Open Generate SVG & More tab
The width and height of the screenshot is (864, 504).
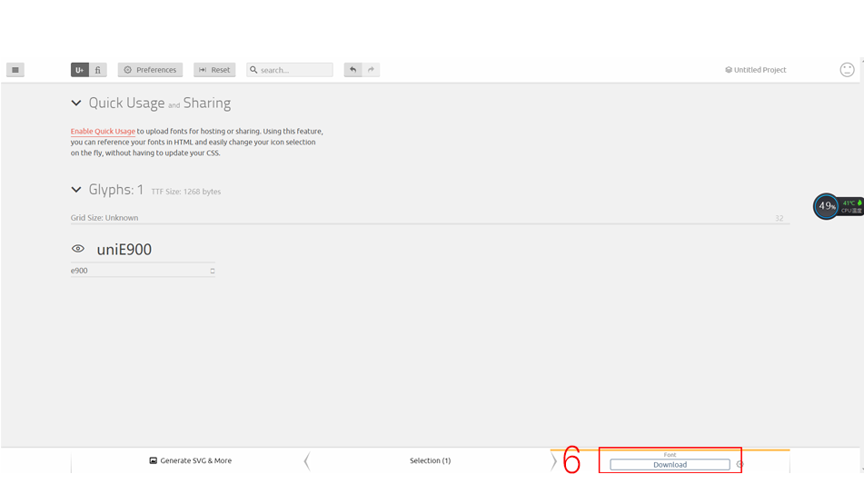[x=190, y=460]
